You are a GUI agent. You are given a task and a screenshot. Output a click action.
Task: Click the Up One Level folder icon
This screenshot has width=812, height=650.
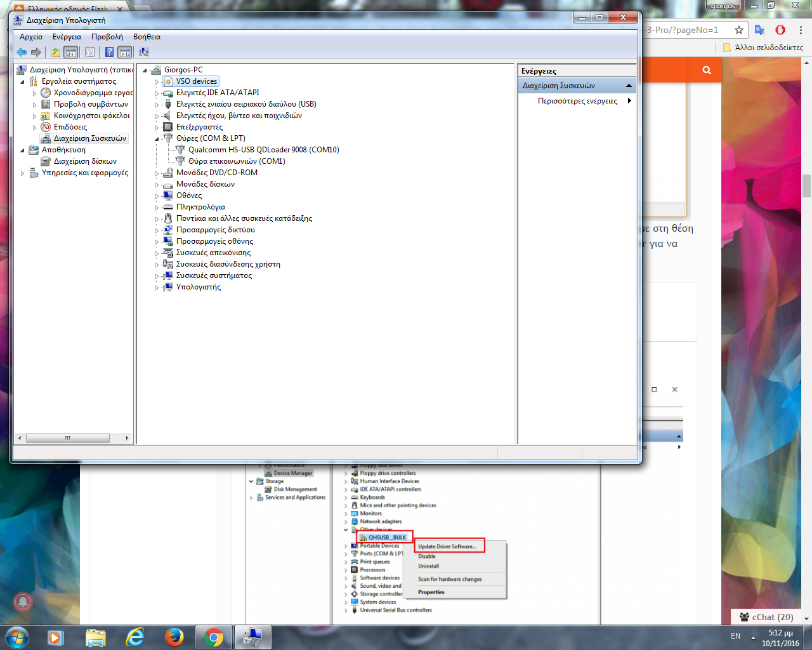pyautogui.click(x=56, y=52)
